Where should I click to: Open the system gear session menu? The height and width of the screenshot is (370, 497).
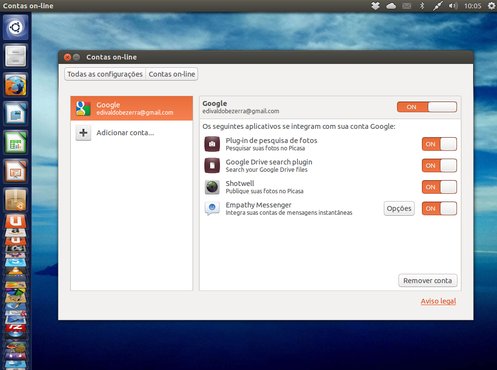[x=491, y=6]
